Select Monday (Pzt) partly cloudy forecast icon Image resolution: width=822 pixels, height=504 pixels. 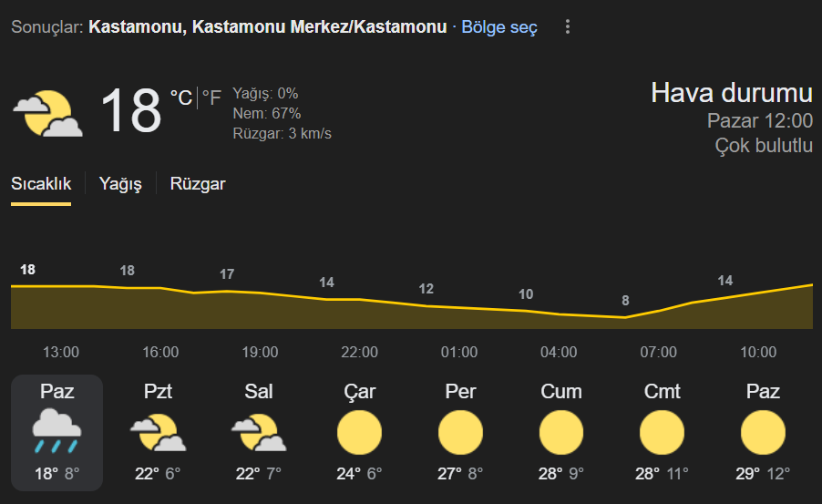pyautogui.click(x=158, y=433)
